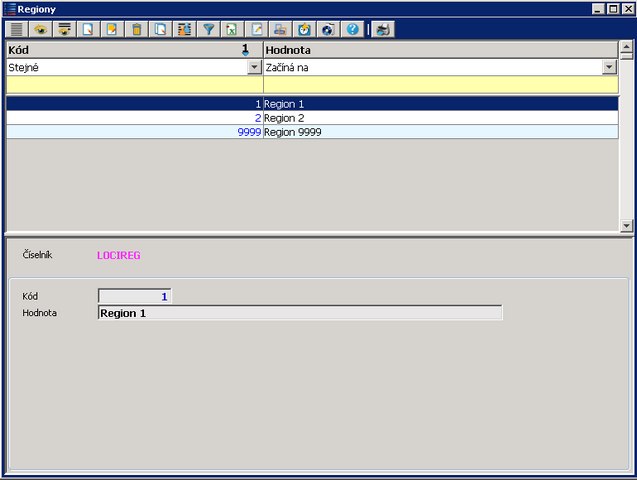Open the funnel filter tool
This screenshot has width=637, height=480.
tap(208, 29)
